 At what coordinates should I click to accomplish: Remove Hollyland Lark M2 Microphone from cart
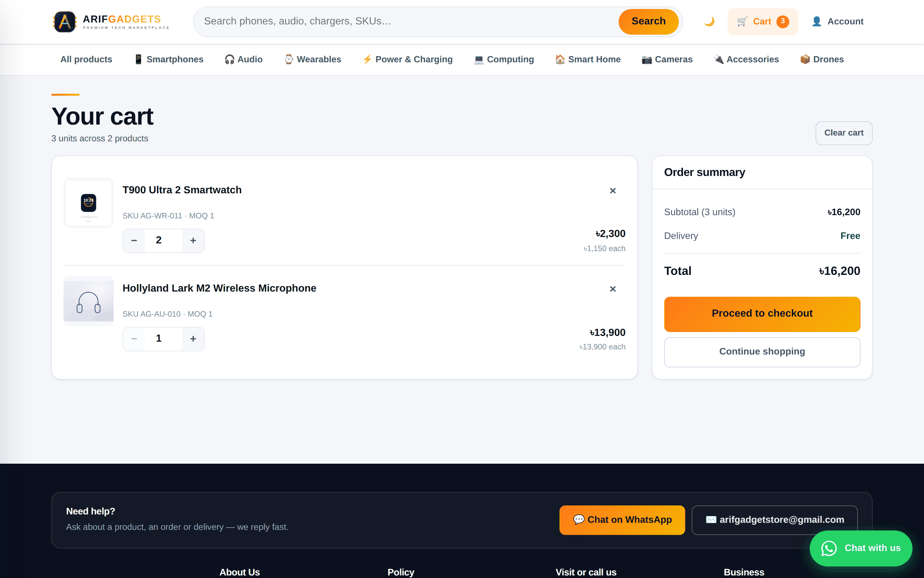(613, 289)
